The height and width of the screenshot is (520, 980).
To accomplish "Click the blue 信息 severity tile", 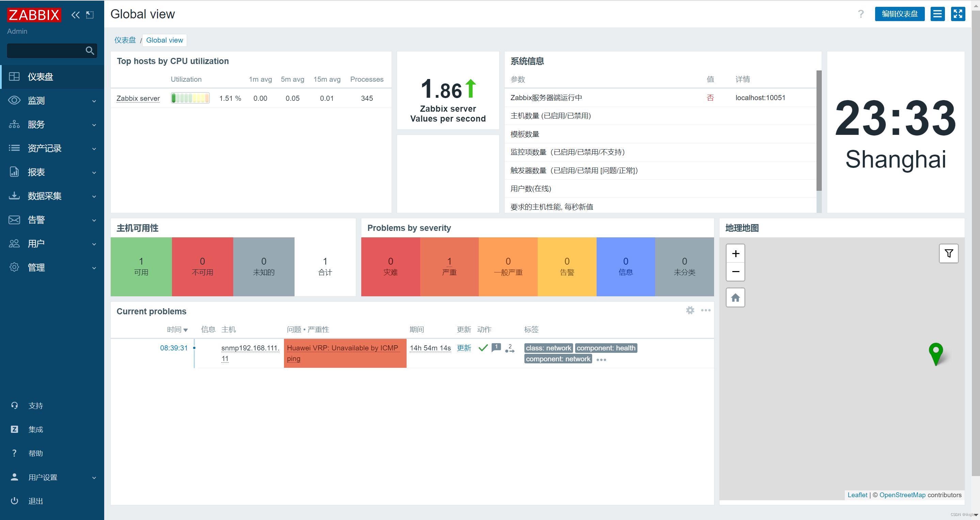I will point(626,267).
